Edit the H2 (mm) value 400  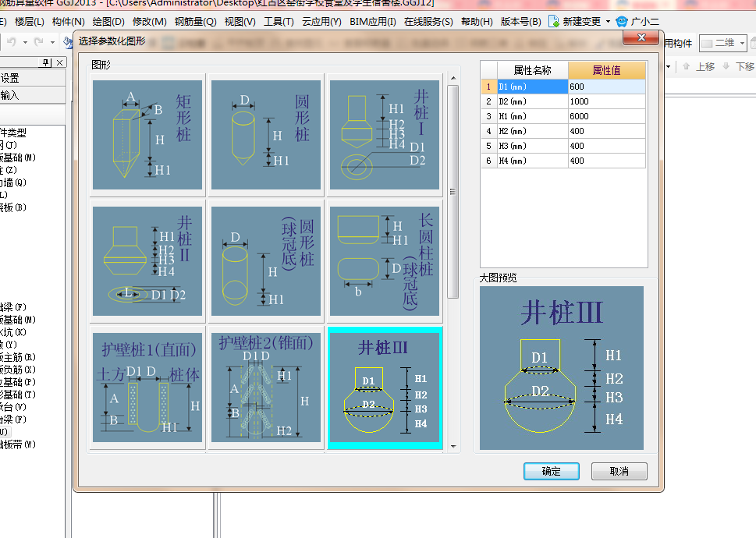click(606, 131)
